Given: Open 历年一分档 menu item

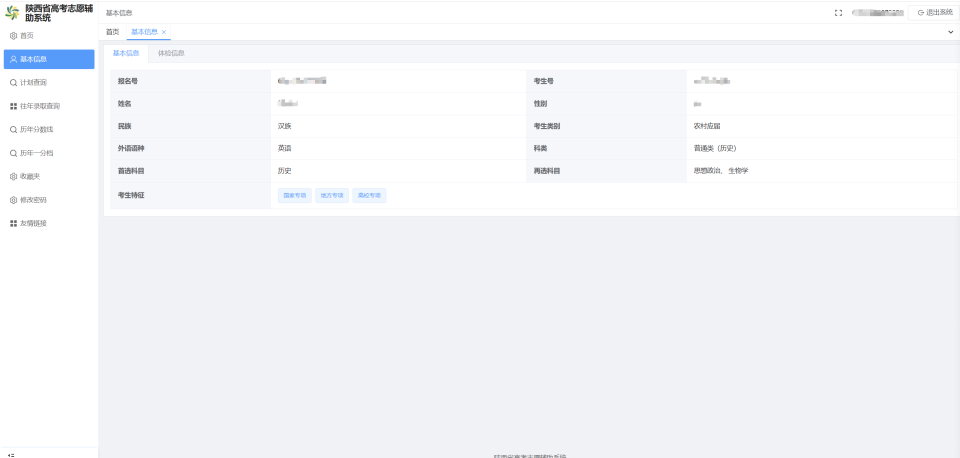Looking at the screenshot, I should (x=49, y=153).
